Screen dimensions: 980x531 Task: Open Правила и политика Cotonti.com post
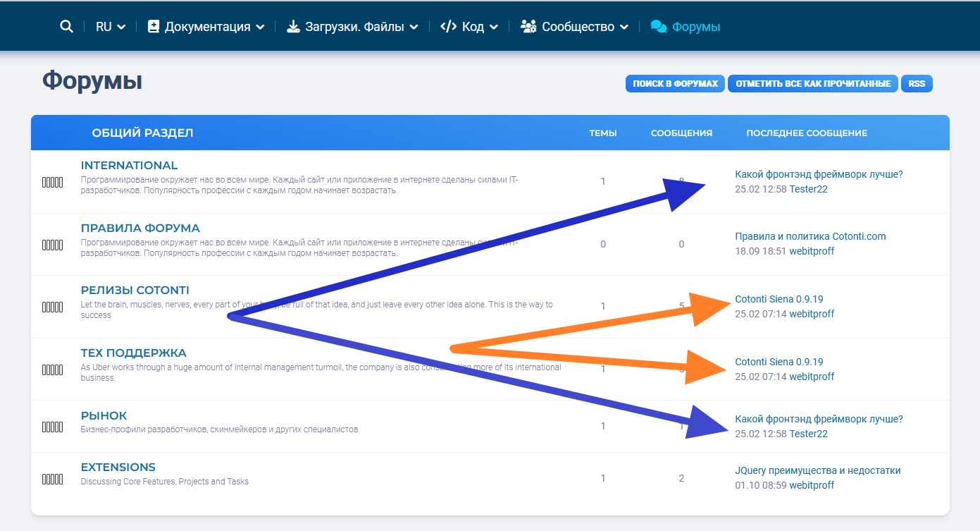(810, 236)
